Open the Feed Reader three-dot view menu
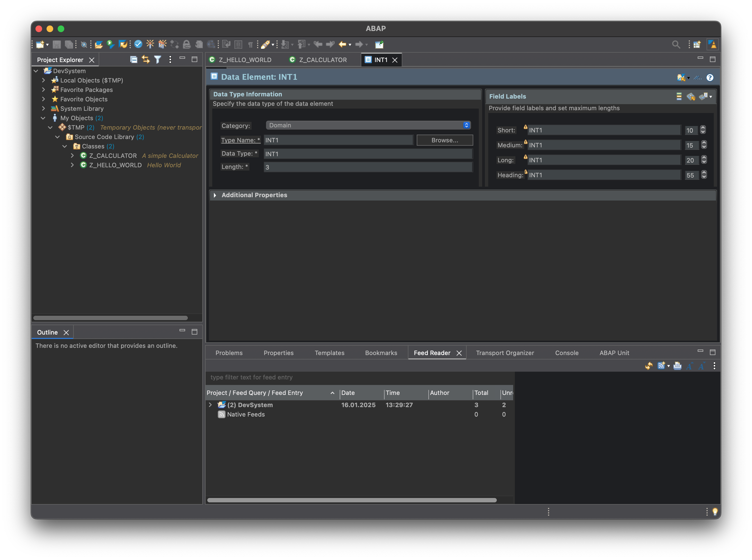The width and height of the screenshot is (752, 560). (714, 366)
